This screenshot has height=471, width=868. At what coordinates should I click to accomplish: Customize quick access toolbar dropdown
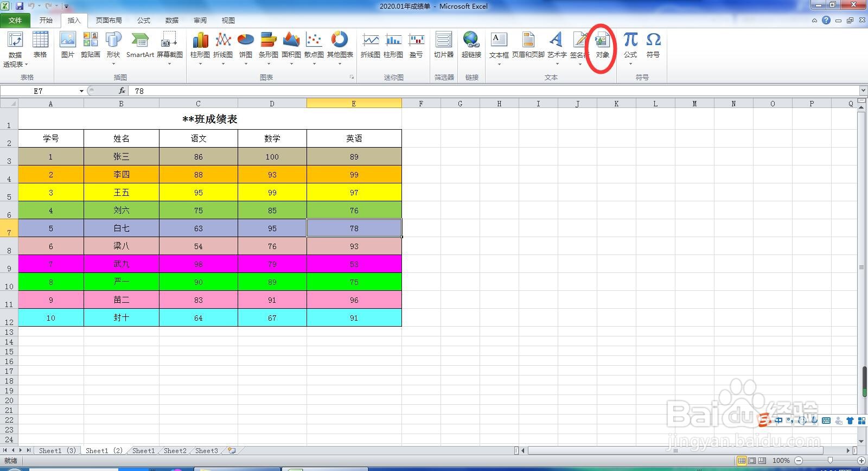pyautogui.click(x=66, y=7)
